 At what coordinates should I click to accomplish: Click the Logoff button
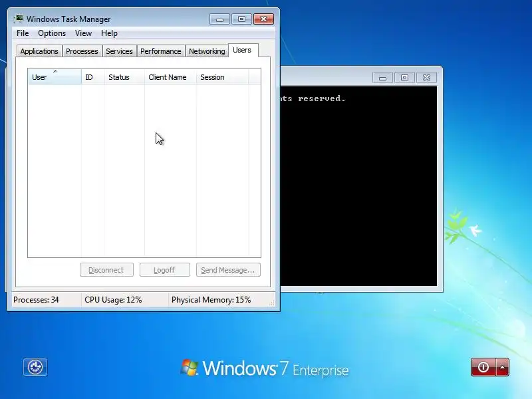tap(164, 270)
